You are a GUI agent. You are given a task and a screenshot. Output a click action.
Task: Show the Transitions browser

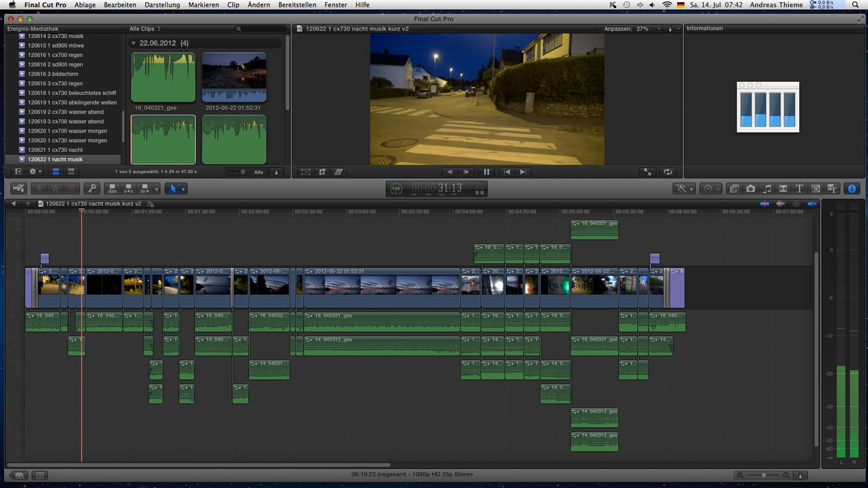point(783,188)
